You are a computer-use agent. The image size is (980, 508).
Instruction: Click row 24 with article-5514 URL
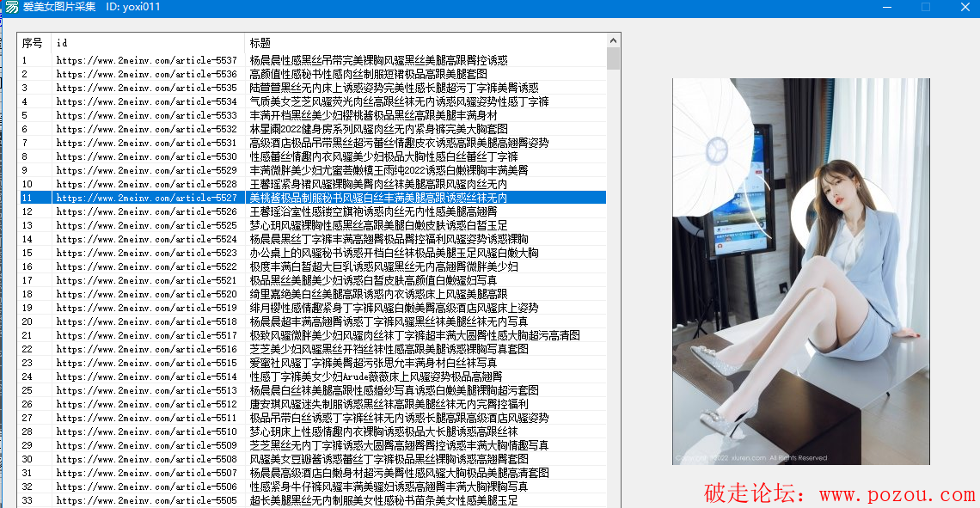(146, 376)
